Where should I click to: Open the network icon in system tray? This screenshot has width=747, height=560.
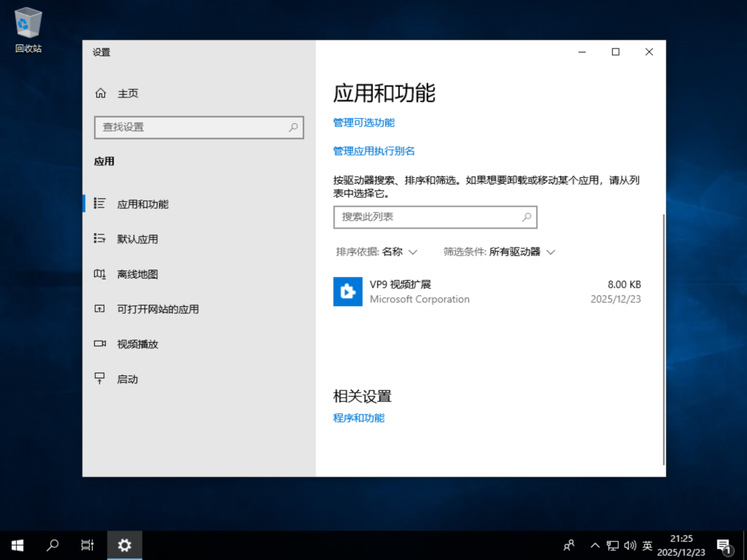613,545
